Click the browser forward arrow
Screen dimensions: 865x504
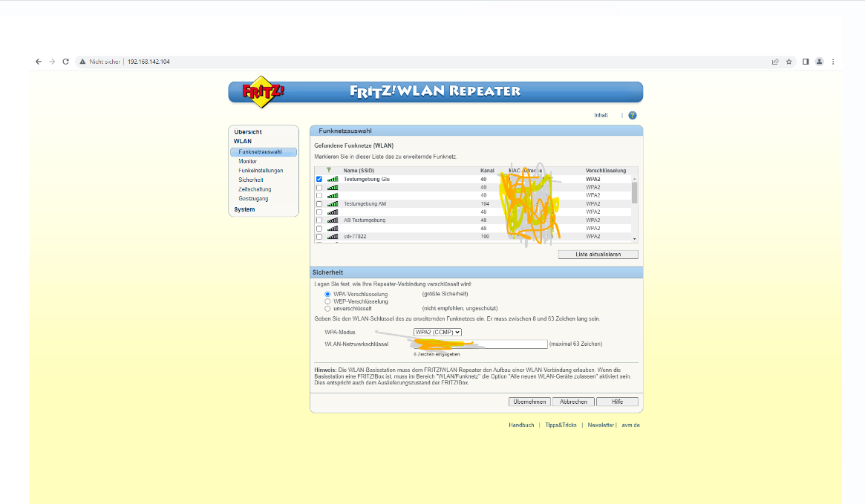(52, 62)
